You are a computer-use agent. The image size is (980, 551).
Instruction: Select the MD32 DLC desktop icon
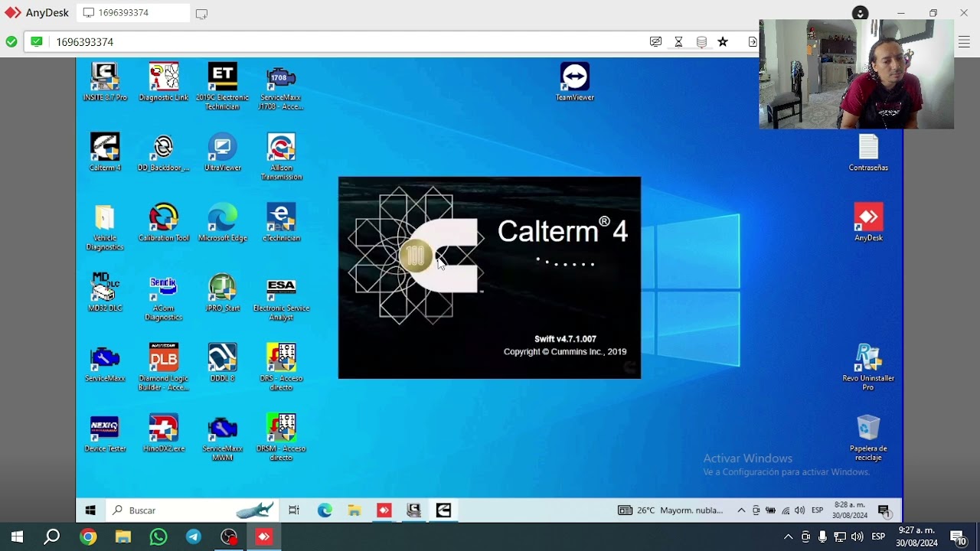[105, 292]
